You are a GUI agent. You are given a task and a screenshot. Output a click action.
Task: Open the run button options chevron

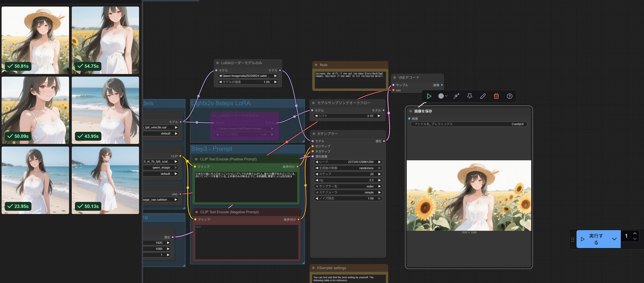[614, 239]
